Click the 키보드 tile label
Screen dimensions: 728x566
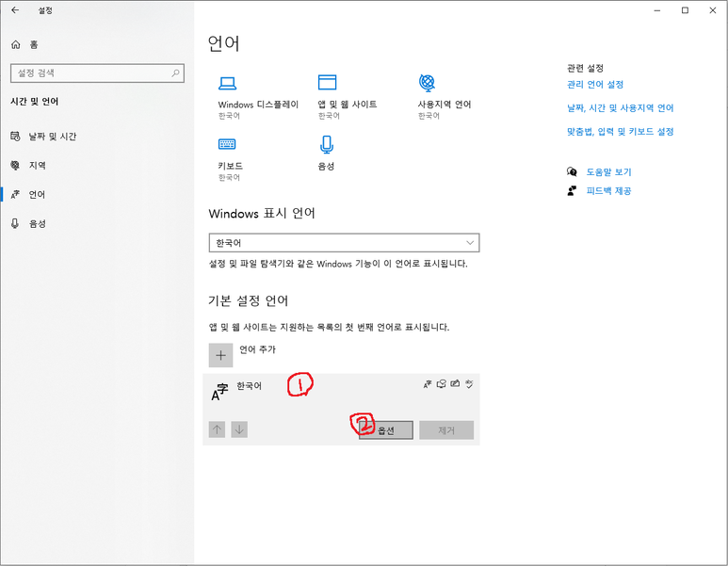click(231, 166)
